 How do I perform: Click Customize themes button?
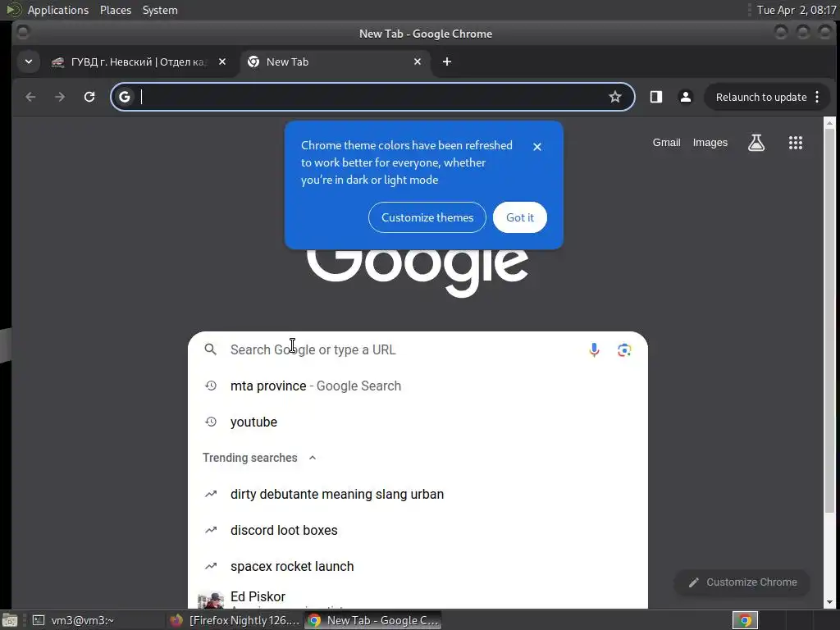[x=427, y=217]
